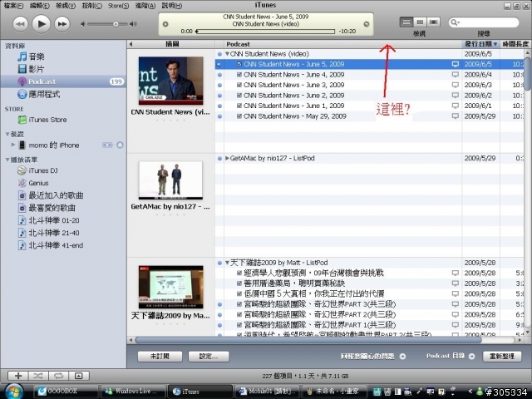
Task: Click 回報您關心的問題 report link
Action: (x=373, y=357)
